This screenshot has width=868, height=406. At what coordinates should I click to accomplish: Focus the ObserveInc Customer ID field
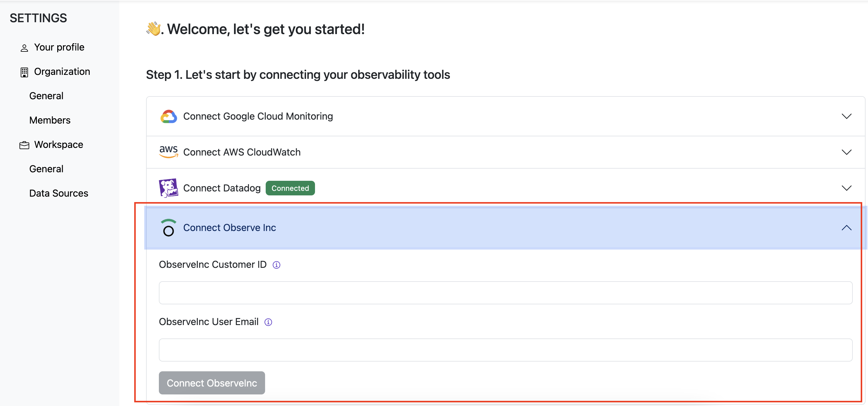point(506,292)
